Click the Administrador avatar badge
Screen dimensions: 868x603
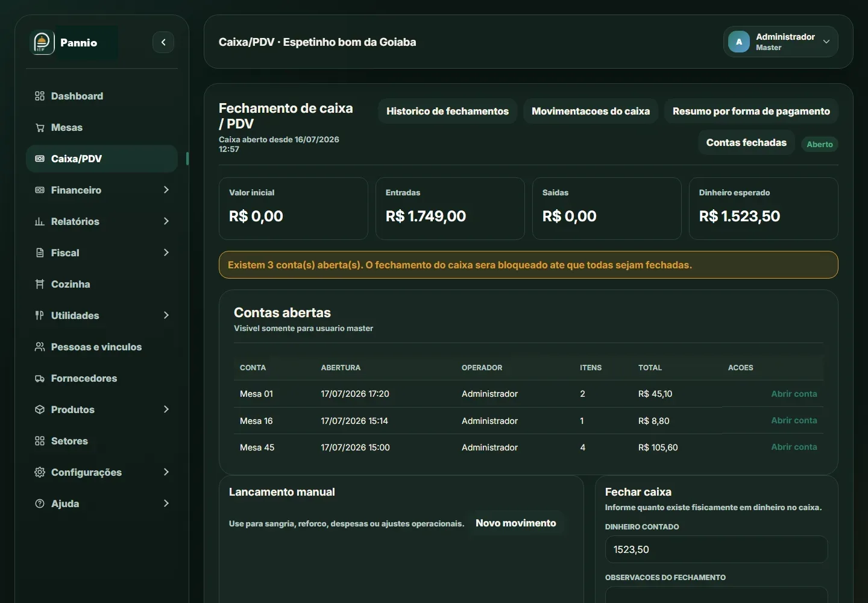(x=739, y=42)
